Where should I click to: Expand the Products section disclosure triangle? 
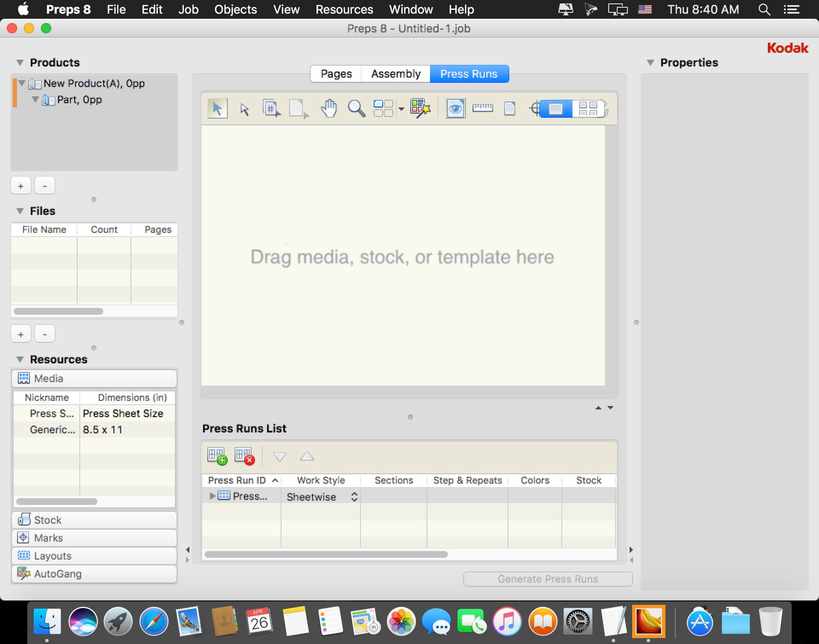tap(20, 62)
